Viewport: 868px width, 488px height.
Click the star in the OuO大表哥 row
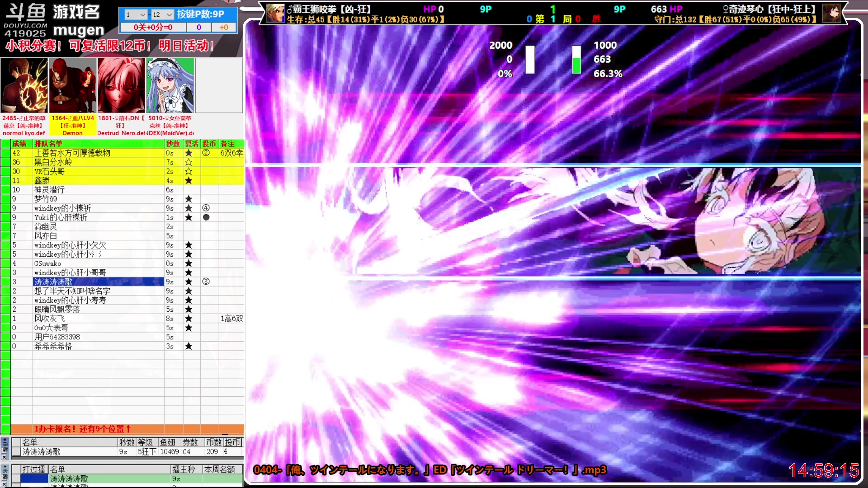(189, 328)
